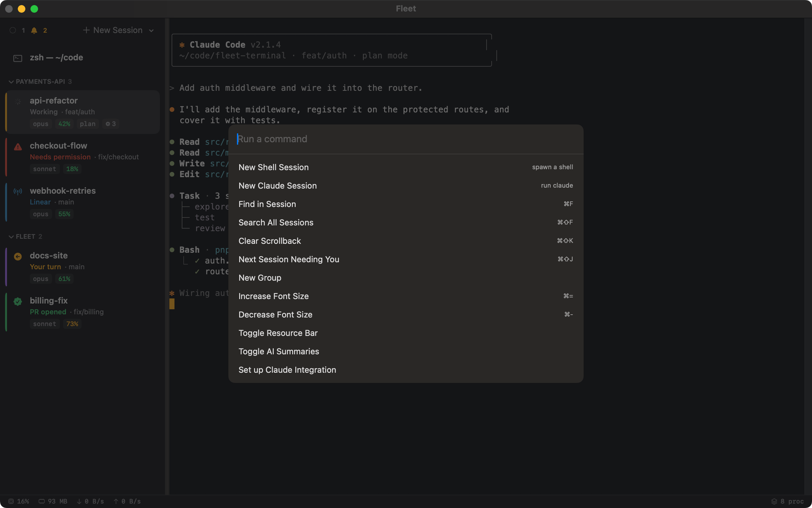
Task: Click the layers icon beside 8 proc
Action: coord(774,501)
